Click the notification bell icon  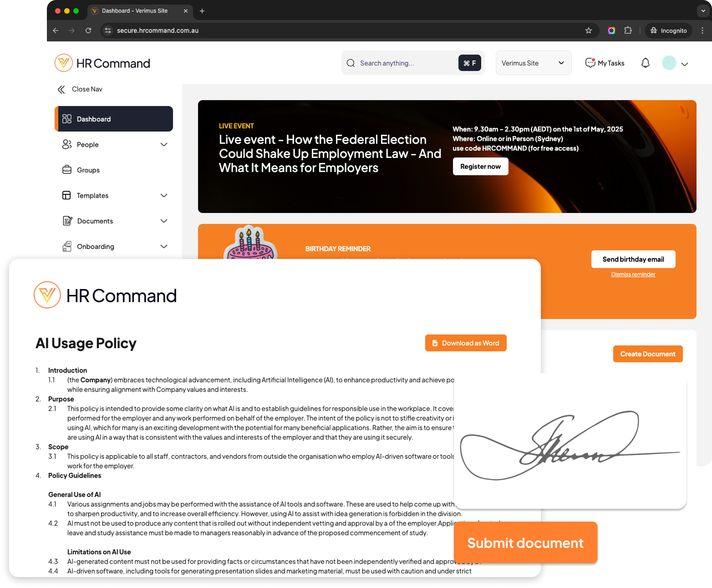(645, 63)
